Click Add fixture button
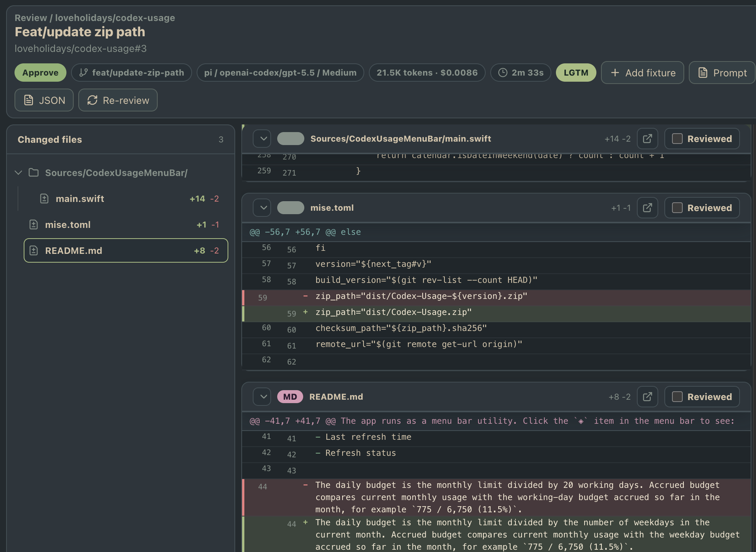 [643, 73]
